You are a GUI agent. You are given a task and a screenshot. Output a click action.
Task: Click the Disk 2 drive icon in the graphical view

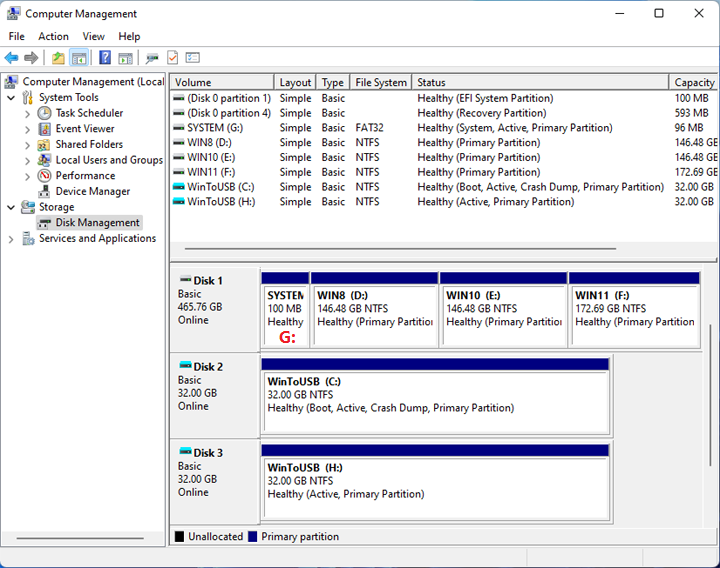[x=186, y=366]
